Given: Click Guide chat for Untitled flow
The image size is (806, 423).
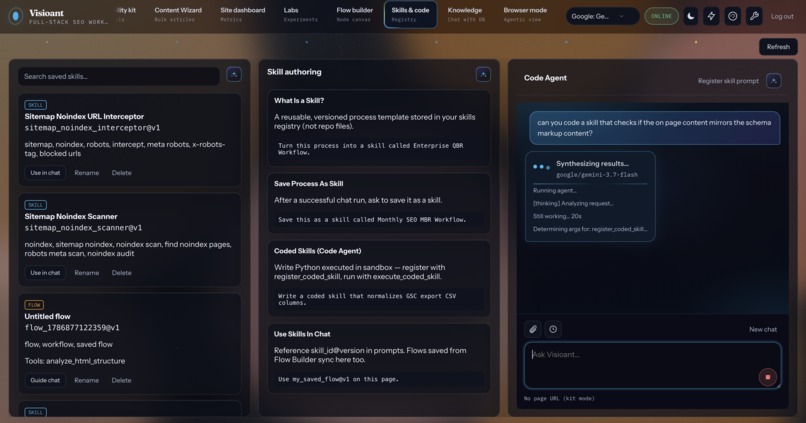Looking at the screenshot, I should pos(45,380).
